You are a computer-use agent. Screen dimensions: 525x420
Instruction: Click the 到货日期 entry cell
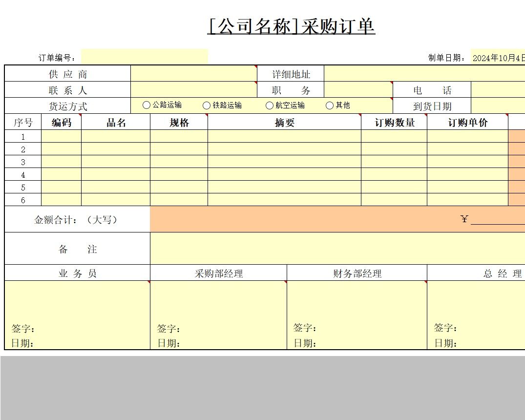(x=498, y=105)
